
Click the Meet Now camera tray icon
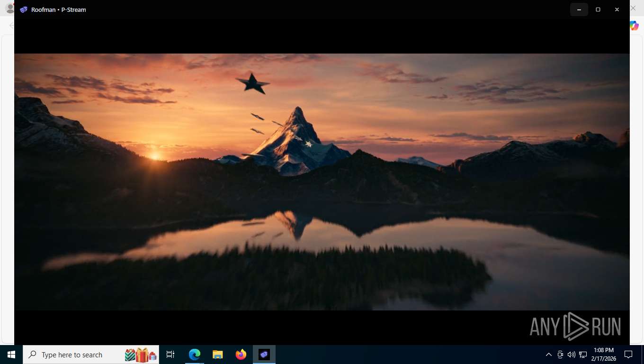click(x=560, y=355)
